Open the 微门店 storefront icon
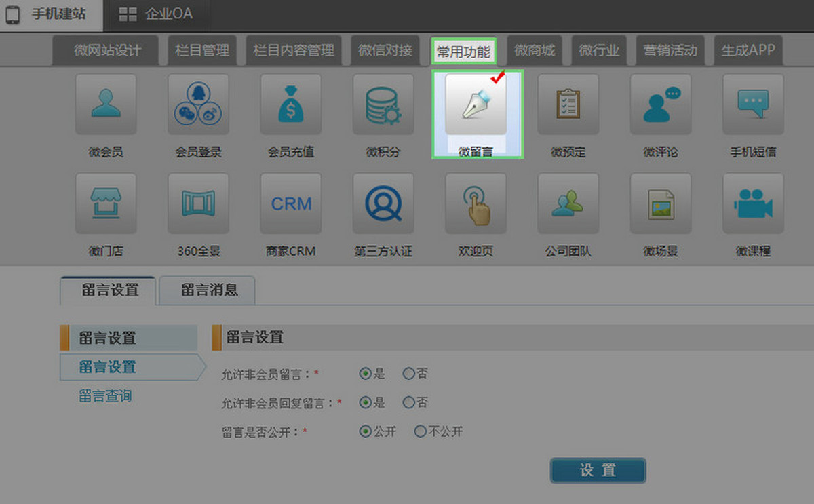Screen dimensions: 814x504 [x=106, y=203]
